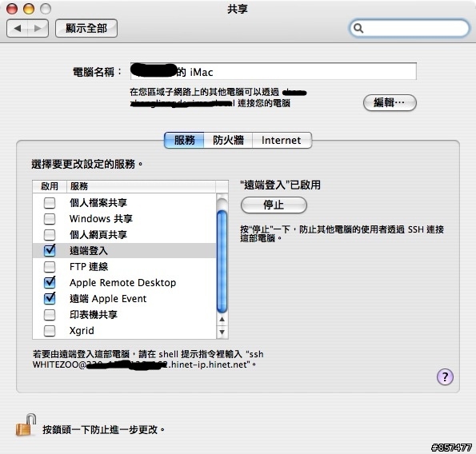476x454 pixels.
Task: Uncheck 遠端 Apple Event checkbox
Action: click(50, 298)
